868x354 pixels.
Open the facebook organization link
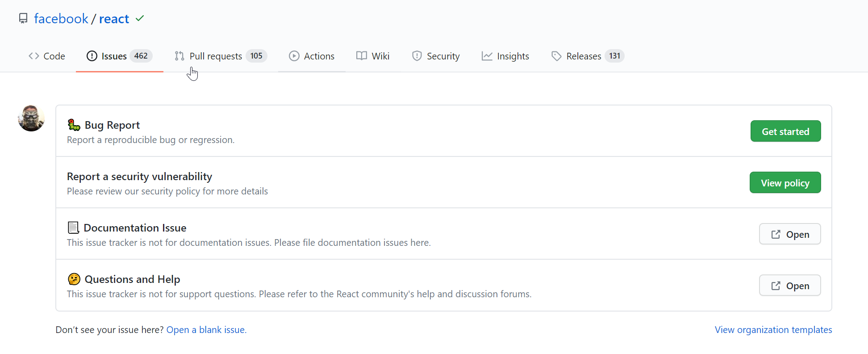point(61,18)
